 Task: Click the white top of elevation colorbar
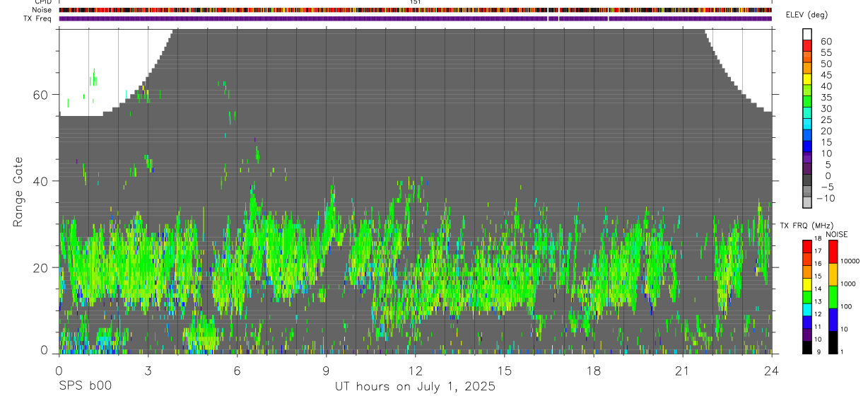click(x=808, y=33)
